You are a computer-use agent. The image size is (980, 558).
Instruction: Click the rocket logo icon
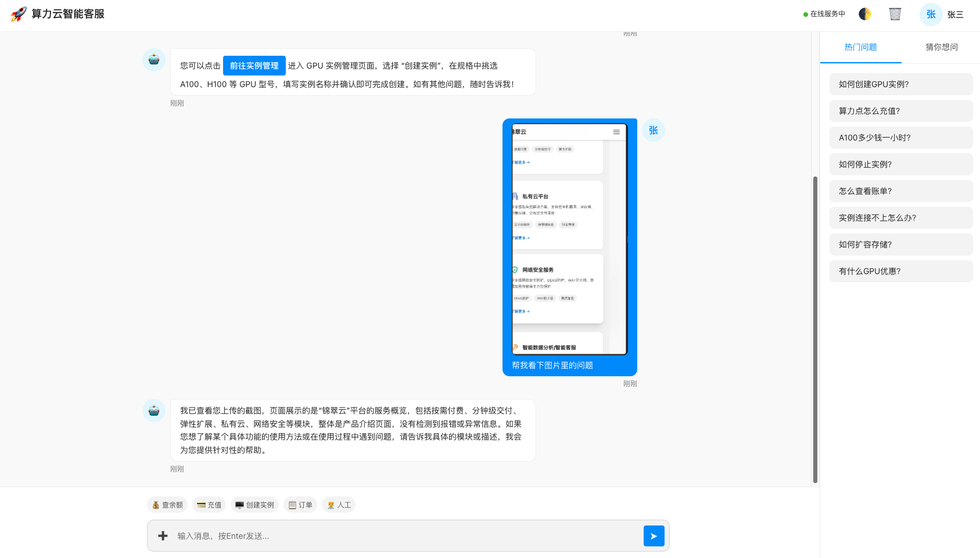coord(19,14)
